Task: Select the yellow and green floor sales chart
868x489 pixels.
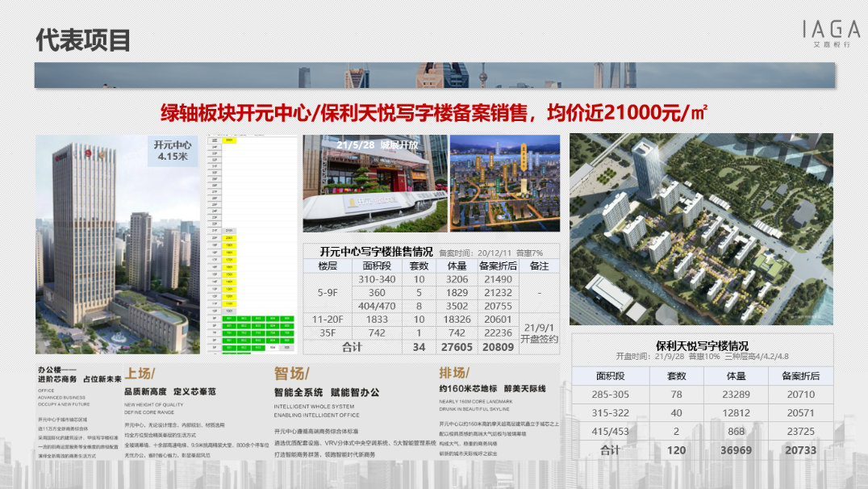Action: pos(252,244)
